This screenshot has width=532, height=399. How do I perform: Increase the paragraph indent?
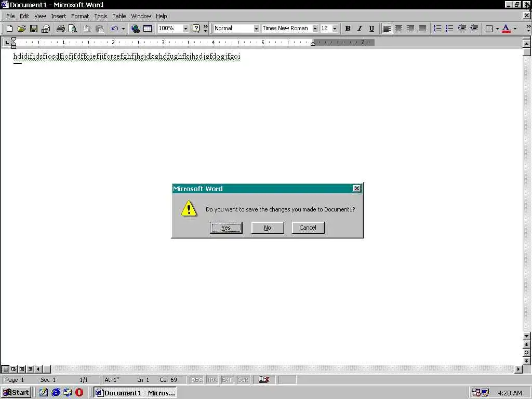click(474, 29)
